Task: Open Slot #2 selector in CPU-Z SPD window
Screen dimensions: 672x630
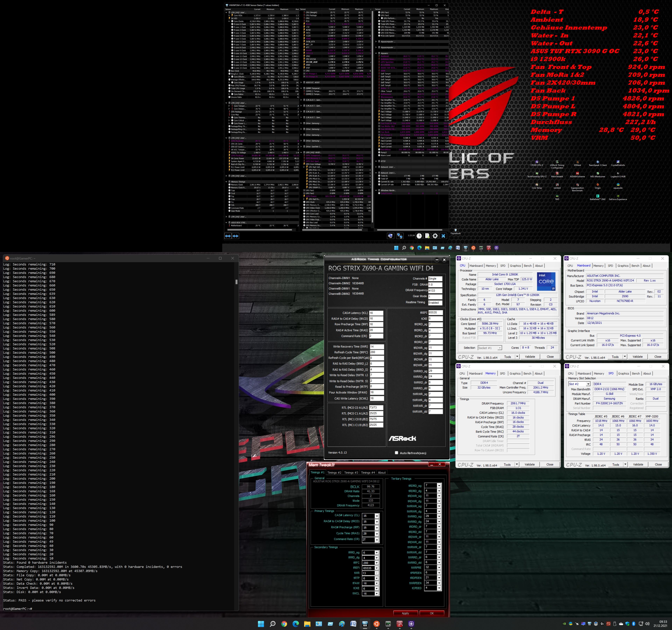Action: tap(579, 384)
